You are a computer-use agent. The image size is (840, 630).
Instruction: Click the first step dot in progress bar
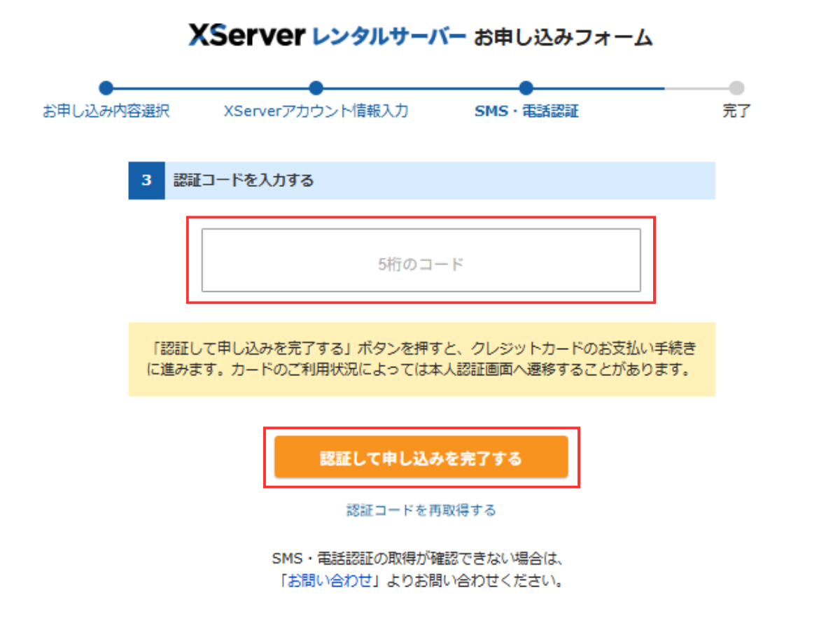106,88
